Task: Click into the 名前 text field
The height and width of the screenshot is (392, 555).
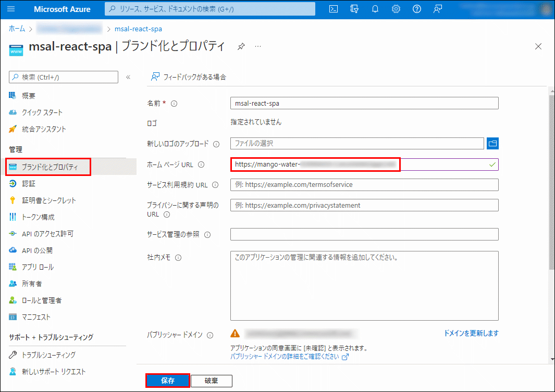Action: pyautogui.click(x=364, y=103)
